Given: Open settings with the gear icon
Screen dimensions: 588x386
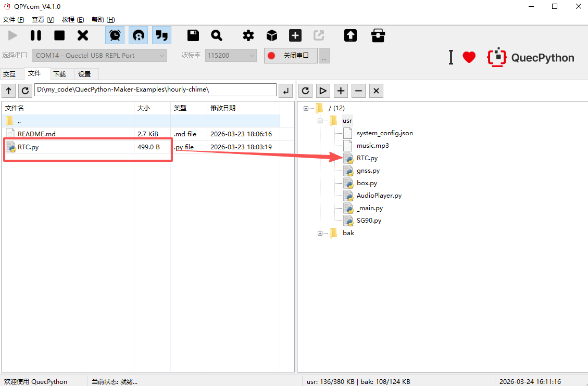Looking at the screenshot, I should coord(248,35).
